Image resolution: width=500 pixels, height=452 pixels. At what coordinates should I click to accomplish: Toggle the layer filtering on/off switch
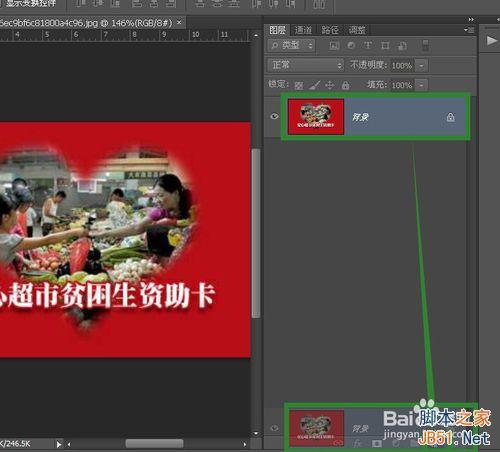(425, 45)
